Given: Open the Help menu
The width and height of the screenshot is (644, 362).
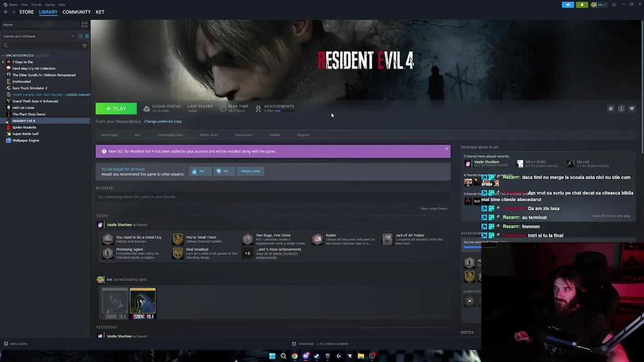Looking at the screenshot, I should (x=61, y=5).
